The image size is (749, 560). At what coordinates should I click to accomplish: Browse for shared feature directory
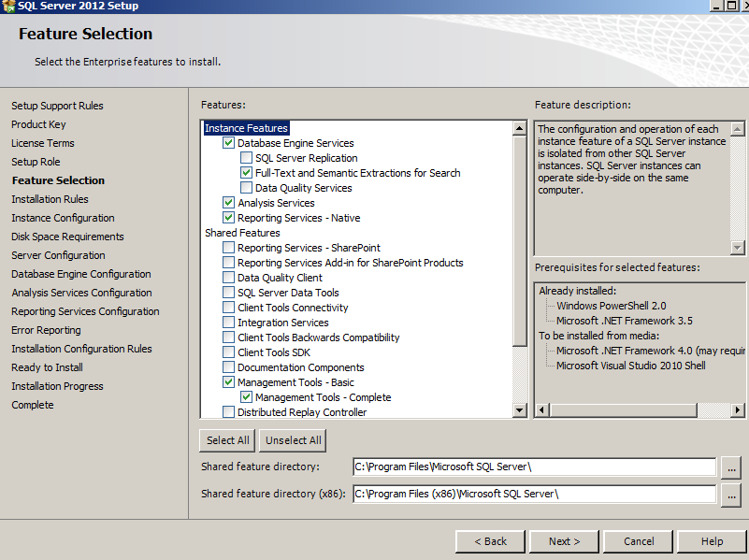click(x=731, y=467)
